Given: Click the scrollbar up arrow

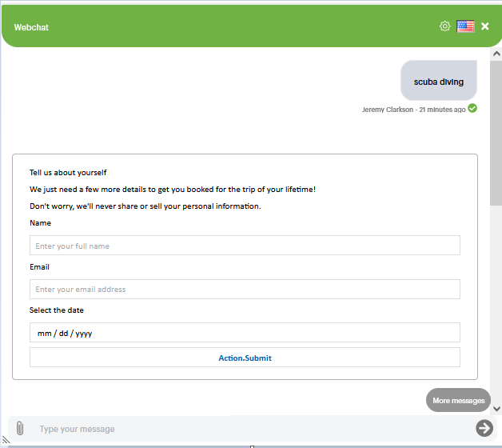Looking at the screenshot, I should coord(496,54).
